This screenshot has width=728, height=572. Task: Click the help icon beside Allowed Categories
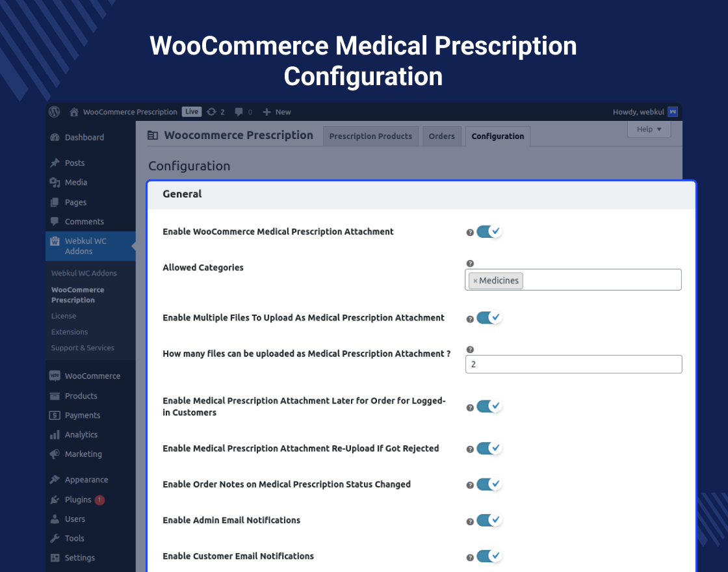click(x=470, y=263)
